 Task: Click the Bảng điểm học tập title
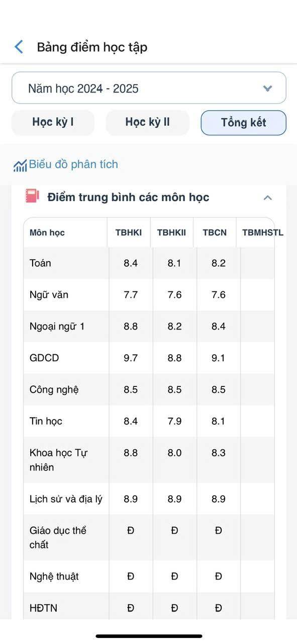(92, 47)
